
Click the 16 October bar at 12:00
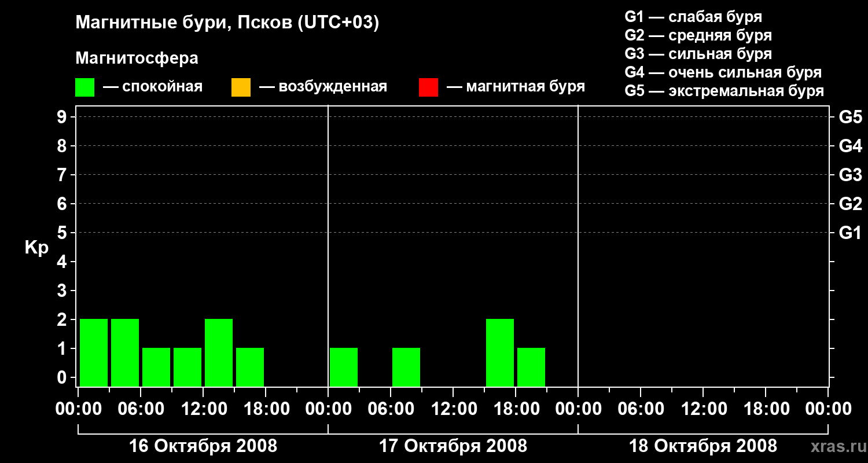219,352
